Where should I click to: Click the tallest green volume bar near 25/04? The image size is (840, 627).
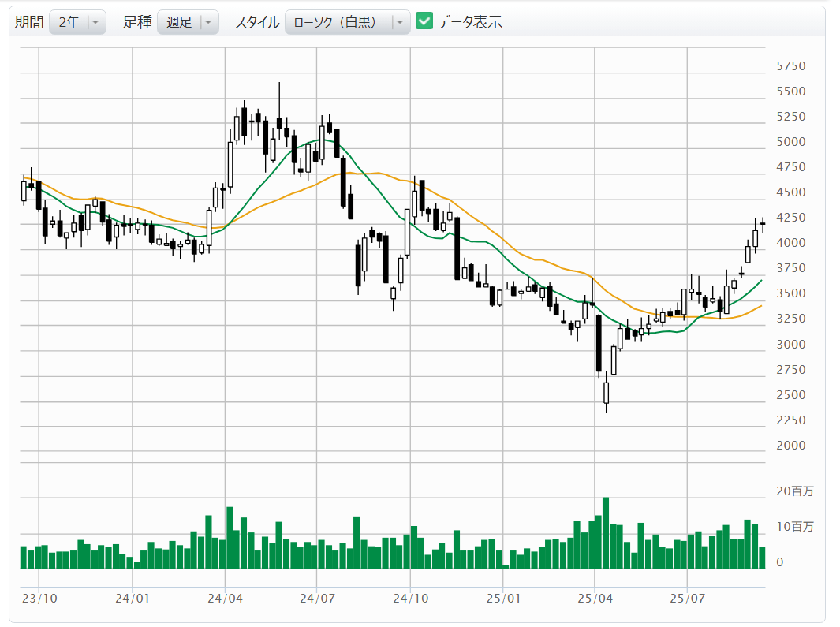(x=606, y=532)
